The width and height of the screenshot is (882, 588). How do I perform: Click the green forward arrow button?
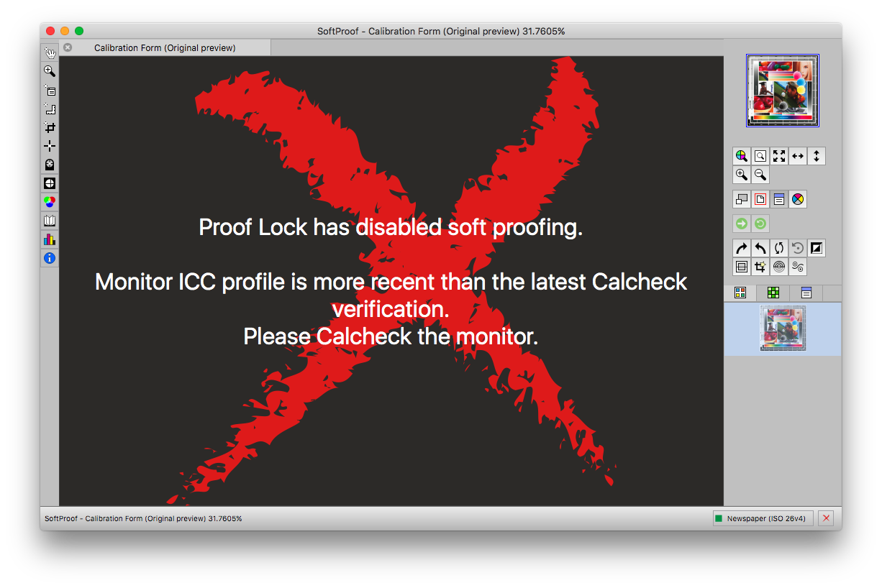click(x=742, y=224)
